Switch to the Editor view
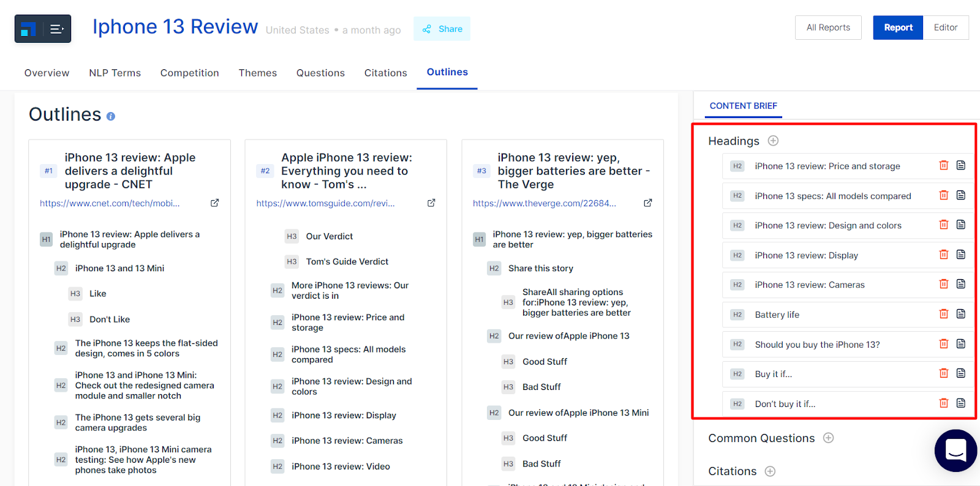Viewport: 980px width, 486px height. [945, 28]
